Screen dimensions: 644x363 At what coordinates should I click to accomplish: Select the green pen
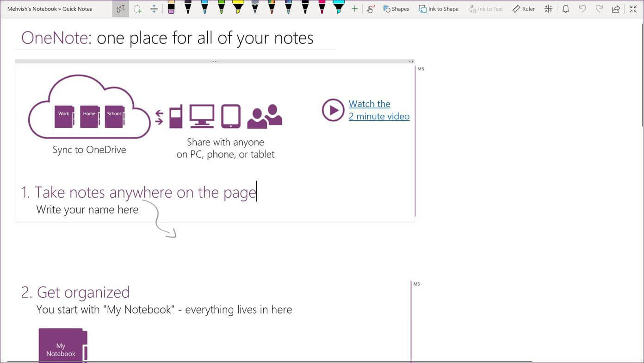[x=221, y=7]
